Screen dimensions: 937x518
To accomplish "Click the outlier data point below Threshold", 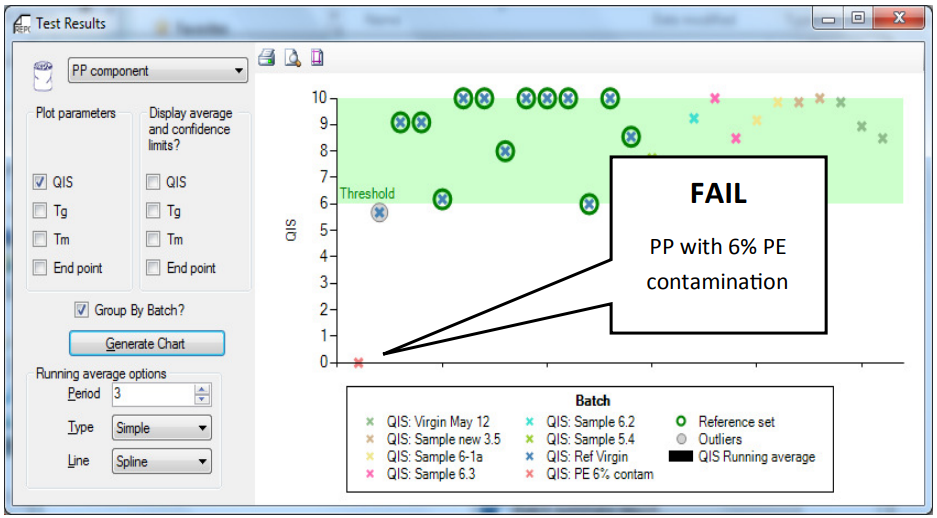I will point(379,212).
